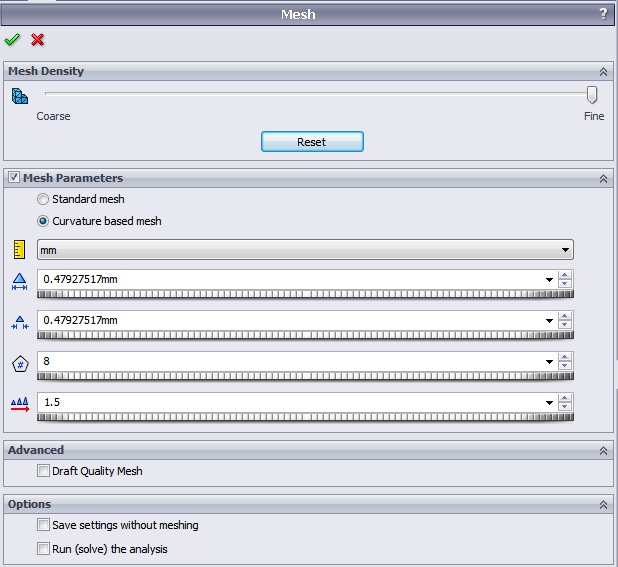Image resolution: width=618 pixels, height=567 pixels.
Task: Click the field containing 1.5
Action: pos(290,402)
